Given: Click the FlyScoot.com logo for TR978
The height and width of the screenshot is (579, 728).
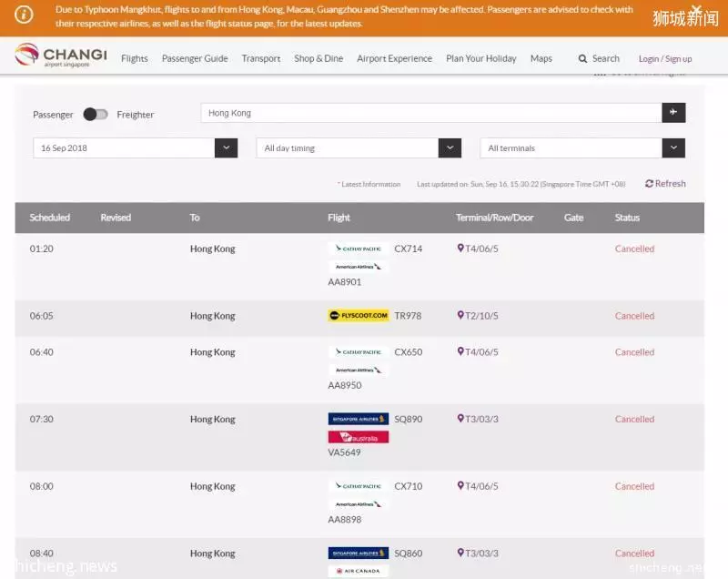Looking at the screenshot, I should [359, 316].
